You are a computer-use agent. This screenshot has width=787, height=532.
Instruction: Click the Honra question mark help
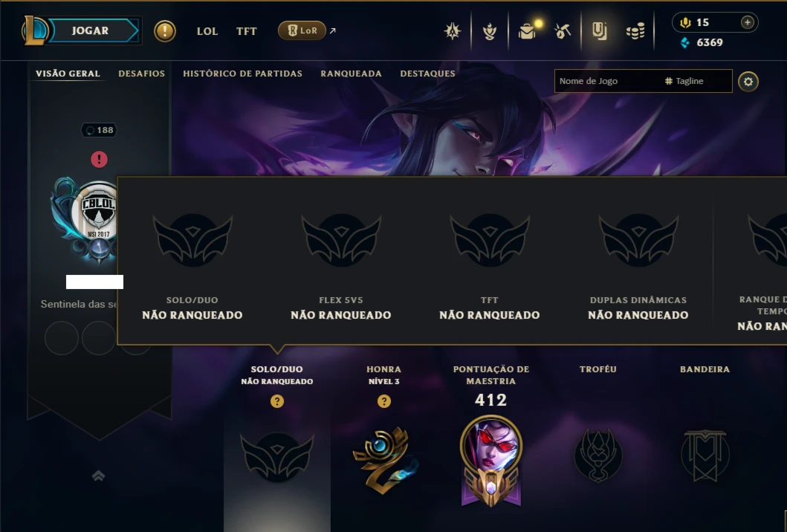pyautogui.click(x=384, y=401)
